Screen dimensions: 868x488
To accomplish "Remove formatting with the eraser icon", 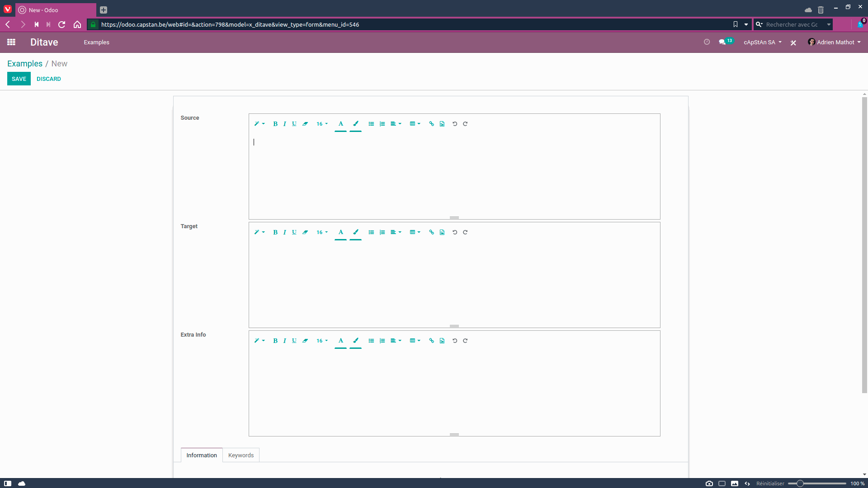I will click(305, 124).
